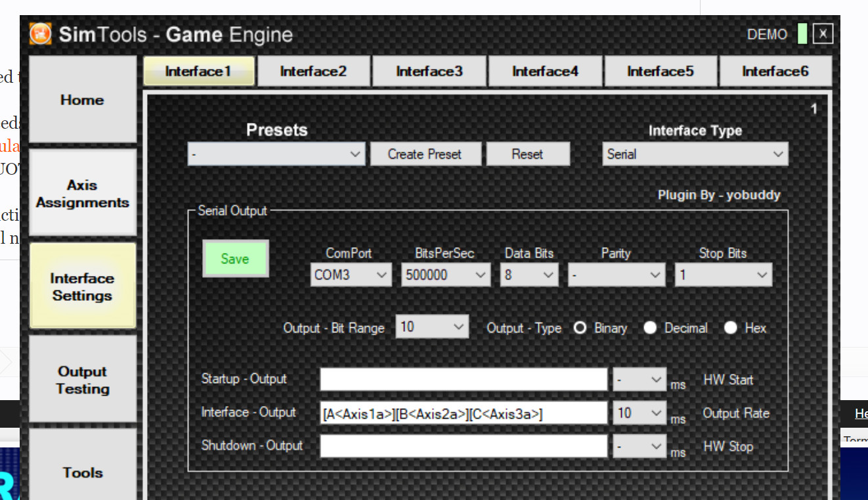Click the Reset button
This screenshot has width=868, height=500.
coord(528,154)
